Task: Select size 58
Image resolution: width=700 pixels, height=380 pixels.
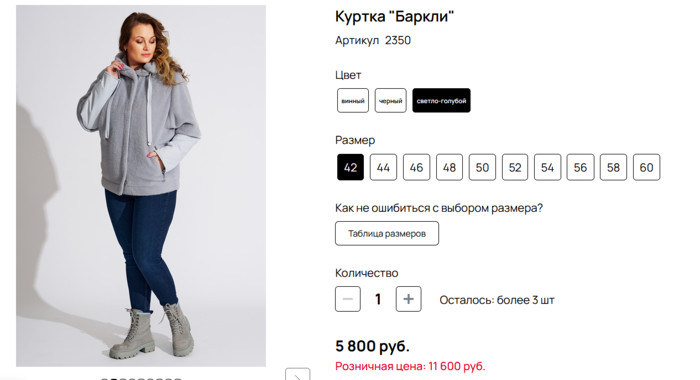Action: pyautogui.click(x=613, y=167)
